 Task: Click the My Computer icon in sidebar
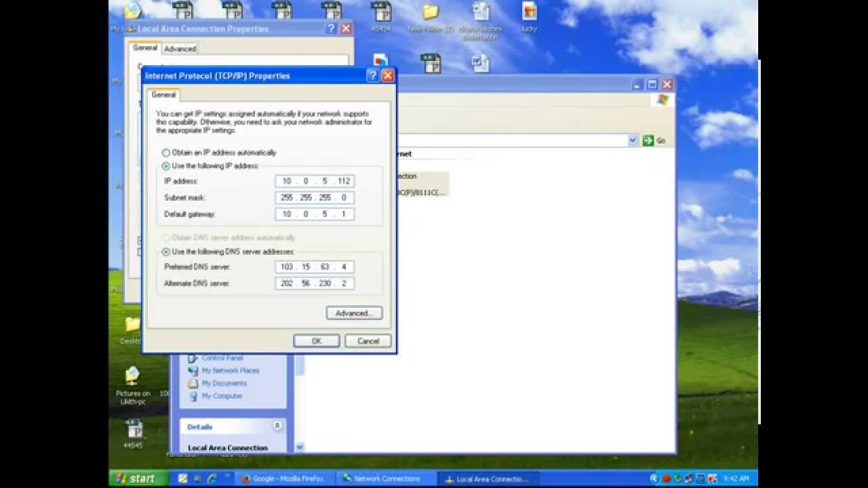coord(193,396)
